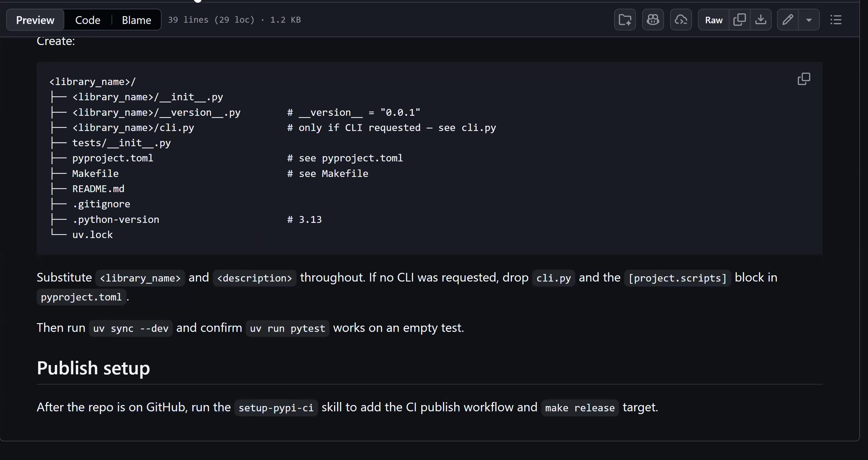Click the inline 'setup-pypi-ci' code

276,408
